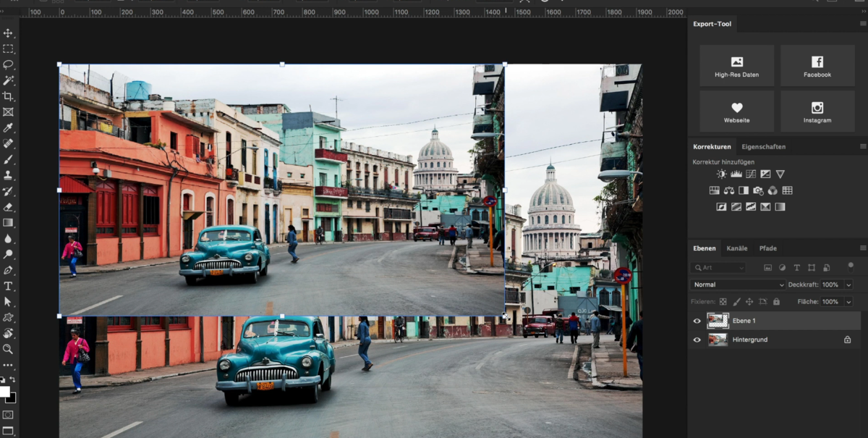Select the Crop tool
Screen dimensions: 868x438
tap(9, 98)
